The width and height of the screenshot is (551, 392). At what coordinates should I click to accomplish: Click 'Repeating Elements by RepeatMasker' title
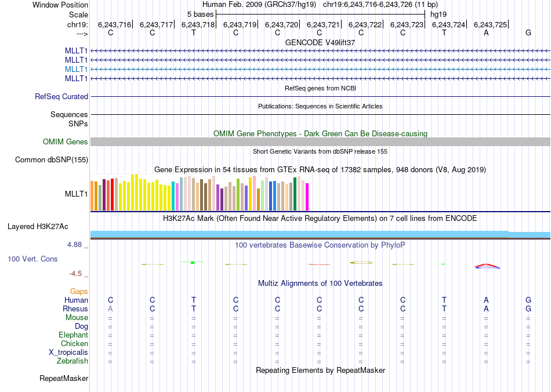tap(320, 370)
